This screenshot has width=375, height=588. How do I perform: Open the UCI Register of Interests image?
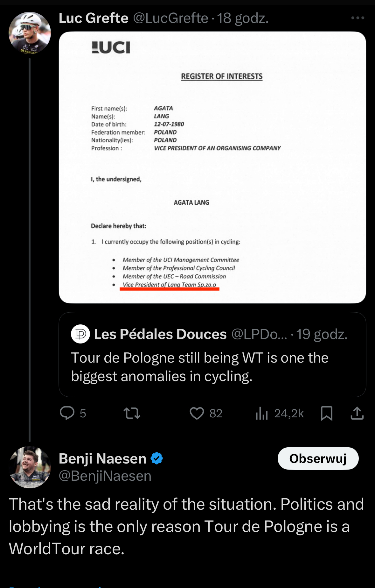point(212,167)
